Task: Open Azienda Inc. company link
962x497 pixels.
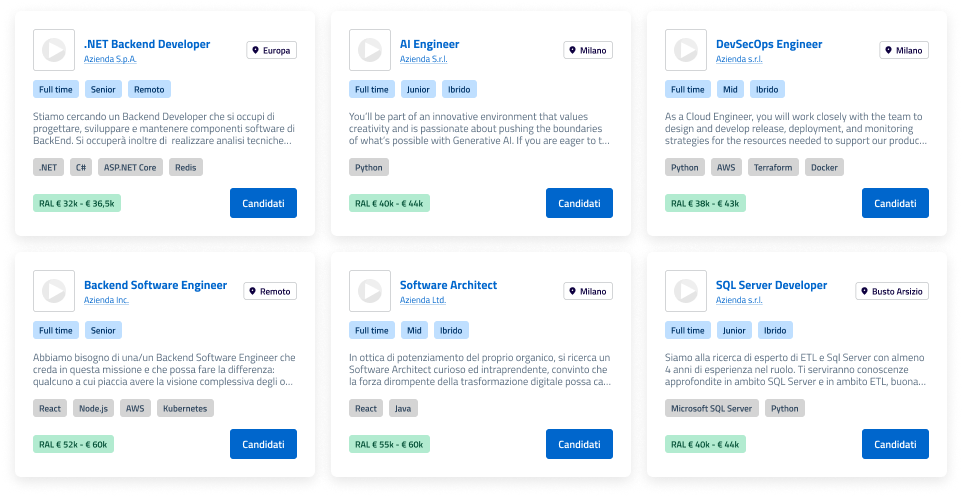Action: coord(106,300)
